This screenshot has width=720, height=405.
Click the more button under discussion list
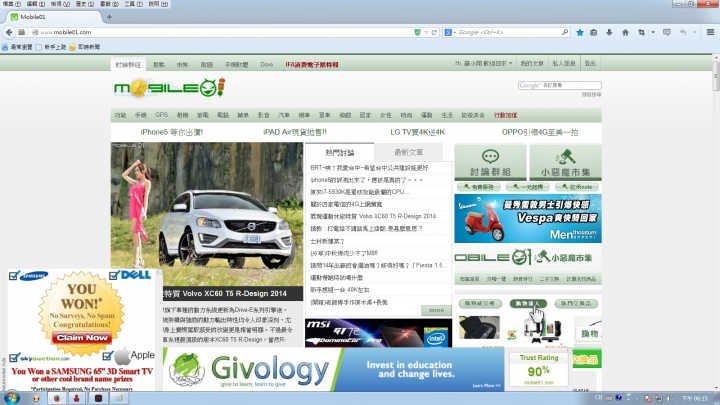pos(436,311)
